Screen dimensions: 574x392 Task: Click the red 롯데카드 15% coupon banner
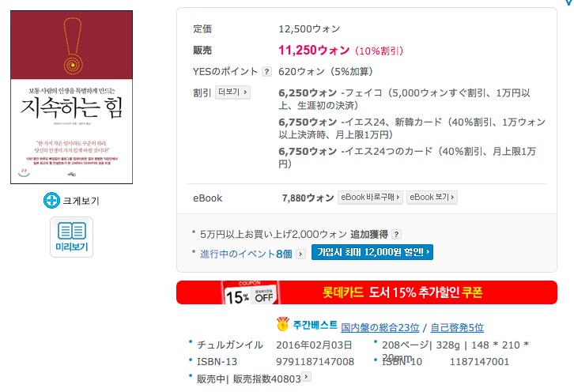coord(367,292)
